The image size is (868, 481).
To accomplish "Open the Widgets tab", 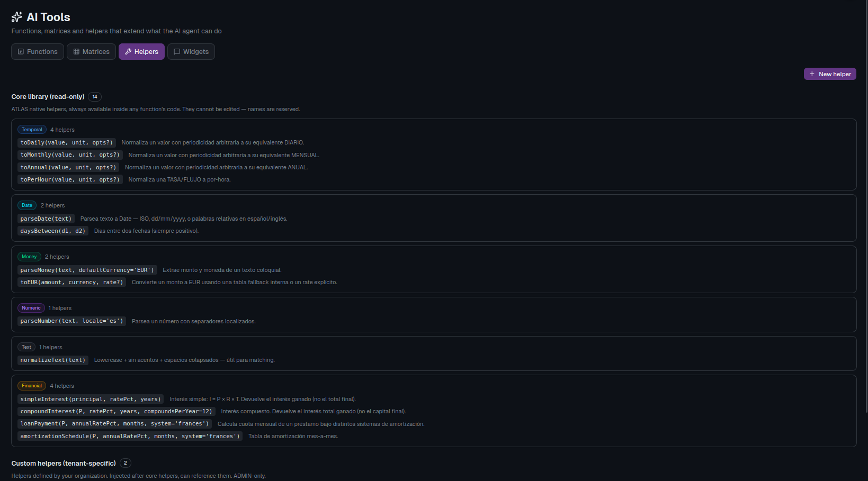I will (191, 52).
